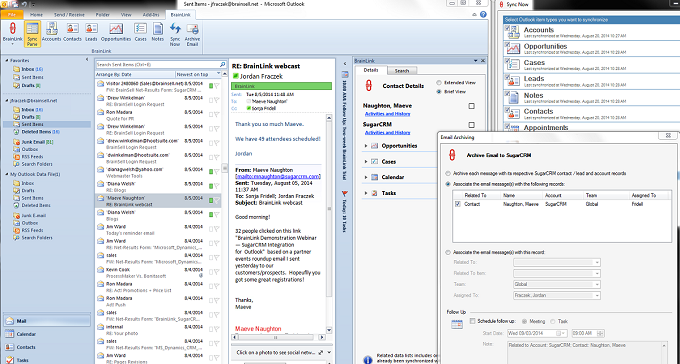This screenshot has width=680, height=364.
Task: Click the info icon at BrainLink pane bottom
Action: point(367,359)
